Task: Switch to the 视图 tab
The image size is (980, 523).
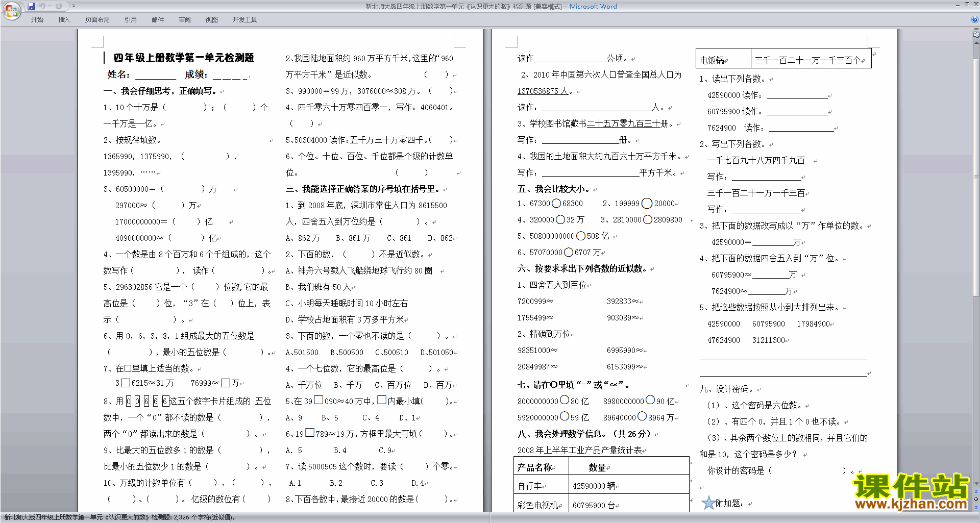Action: (x=212, y=20)
